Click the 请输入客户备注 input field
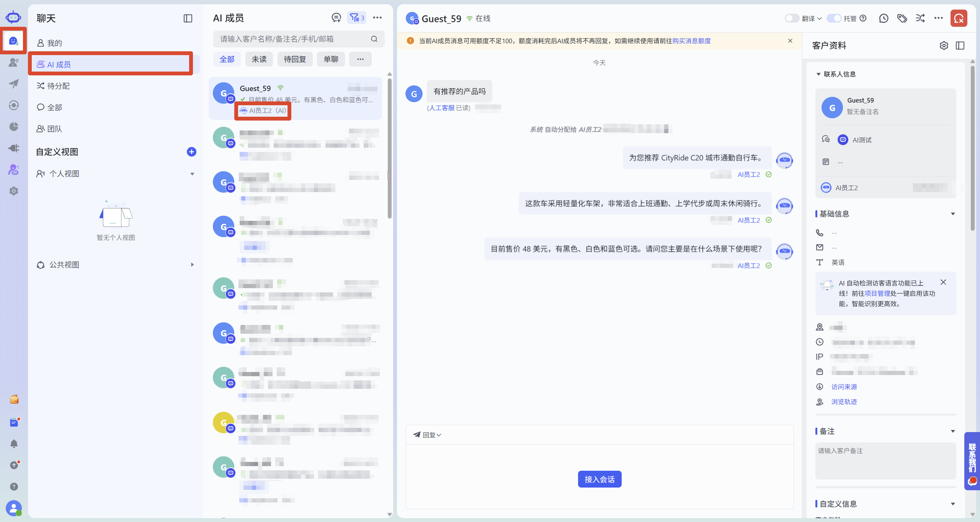Viewport: 980px width, 522px height. [x=885, y=461]
